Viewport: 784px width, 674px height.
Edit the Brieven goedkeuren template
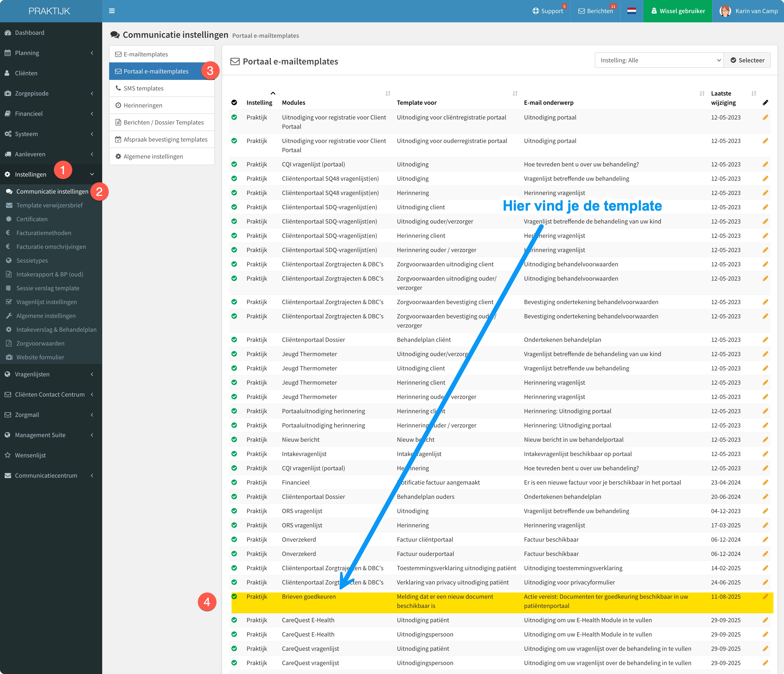point(765,596)
